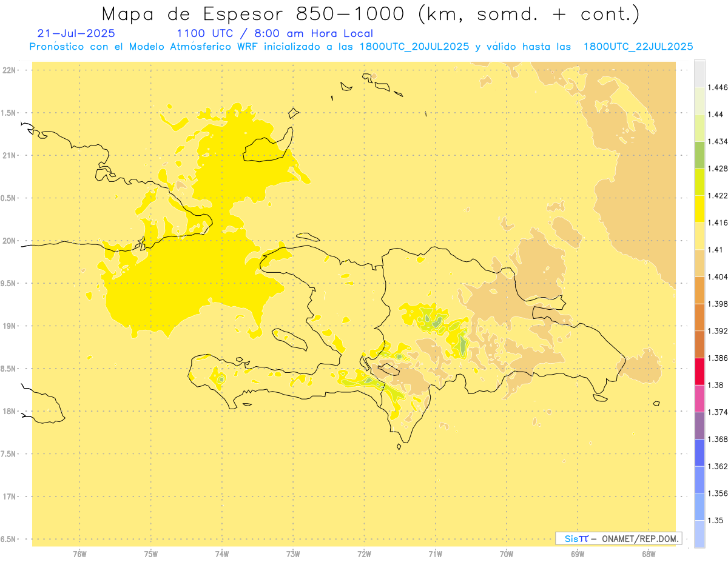Screen dimensions: 728x562
Task: Click the dark green 1.428–1.434 legend swatch
Action: [699, 155]
